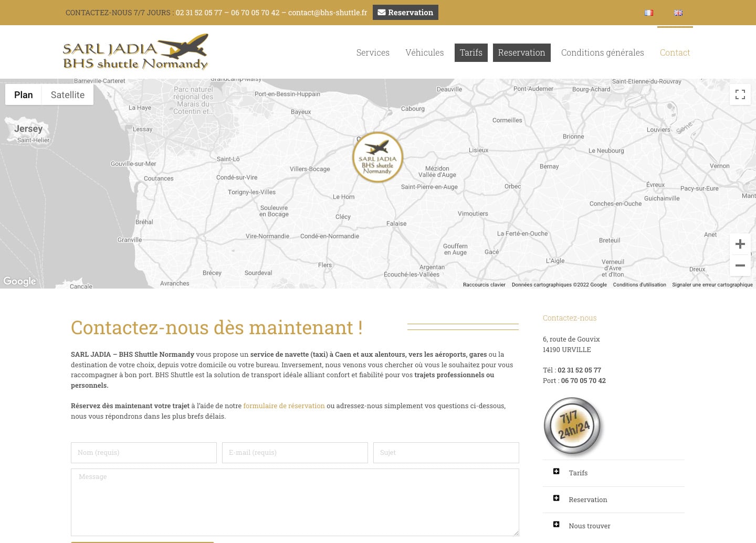
Task: Open the Services menu
Action: [373, 52]
